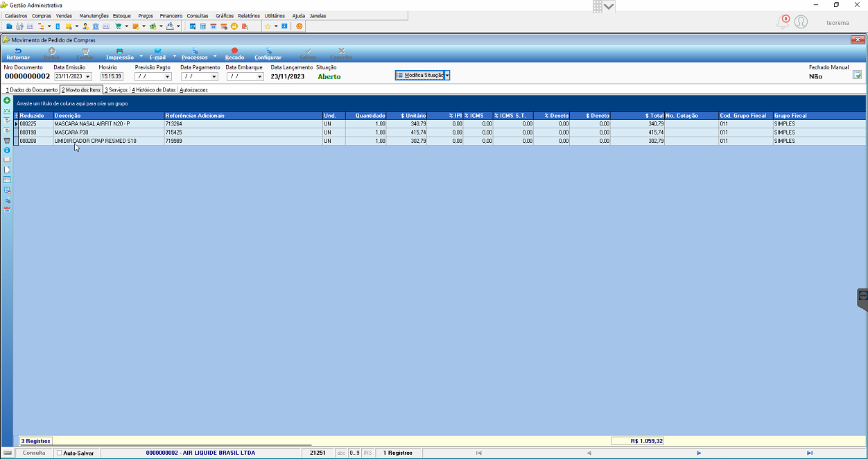This screenshot has width=868, height=459.
Task: Click the Modifica Situação button
Action: coord(419,75)
